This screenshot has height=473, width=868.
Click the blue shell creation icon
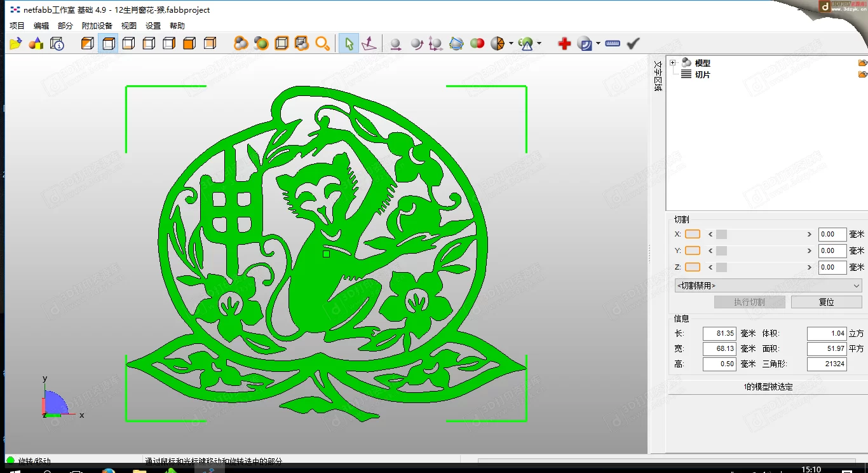(x=585, y=43)
